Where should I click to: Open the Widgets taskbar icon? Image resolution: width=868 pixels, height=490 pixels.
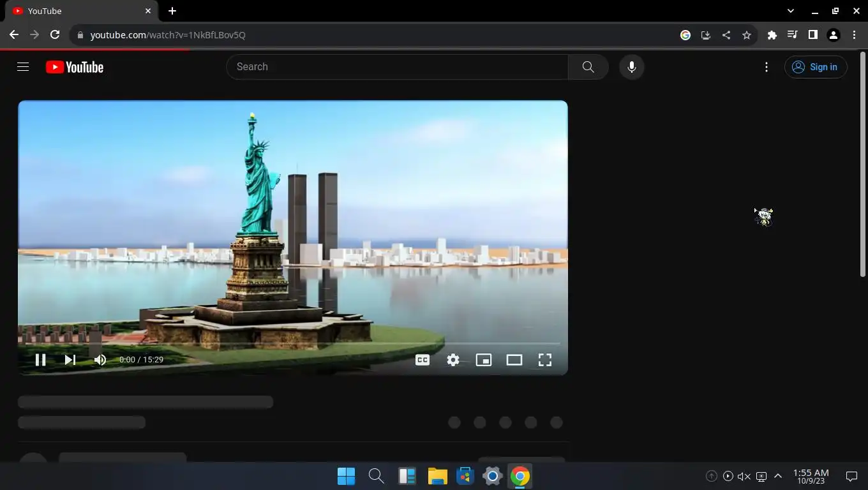407,476
